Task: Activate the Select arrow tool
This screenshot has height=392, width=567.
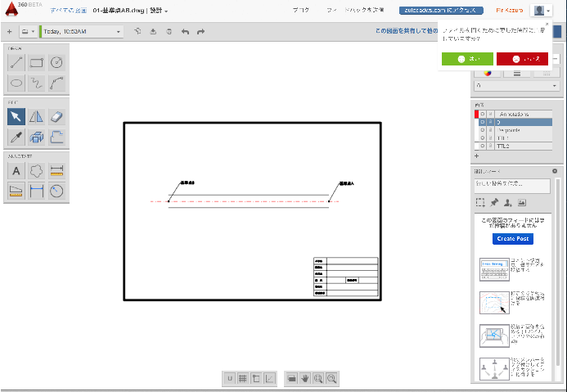Action: point(16,116)
